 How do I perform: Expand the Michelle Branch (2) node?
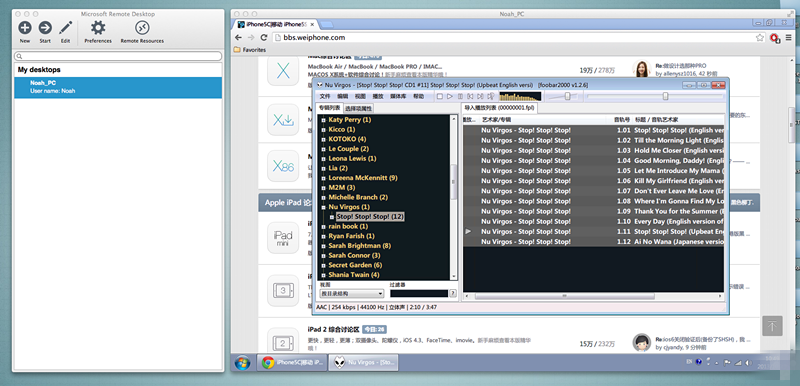(323, 197)
